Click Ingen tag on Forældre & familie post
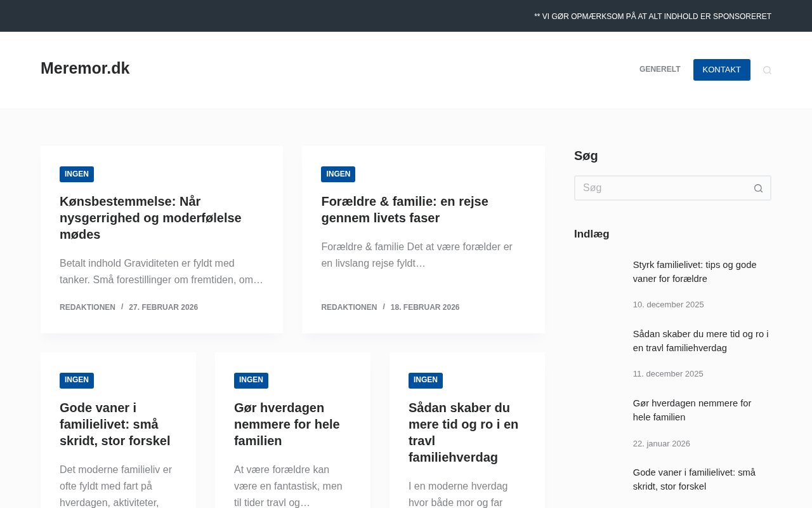This screenshot has width=812, height=508. (338, 175)
